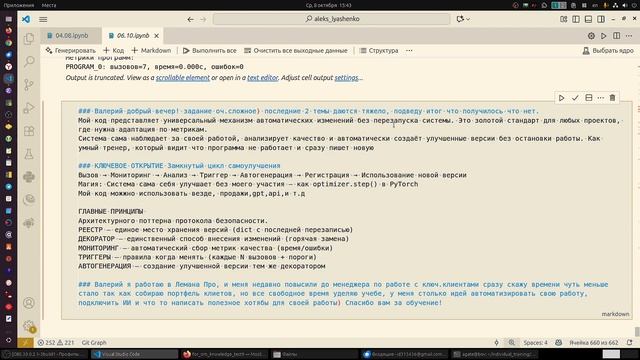Open the Выбрать ядро kernel picker
Viewport: 640px width, 360px height.
[608, 51]
